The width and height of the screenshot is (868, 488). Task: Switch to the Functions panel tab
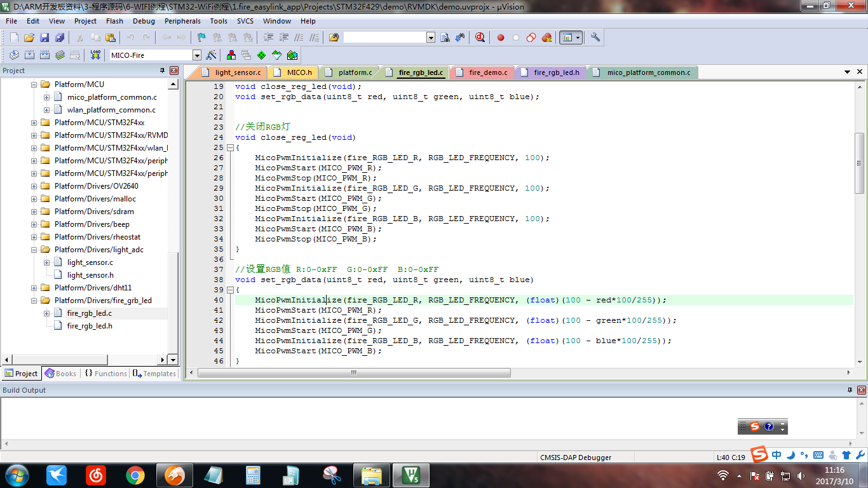pyautogui.click(x=105, y=374)
